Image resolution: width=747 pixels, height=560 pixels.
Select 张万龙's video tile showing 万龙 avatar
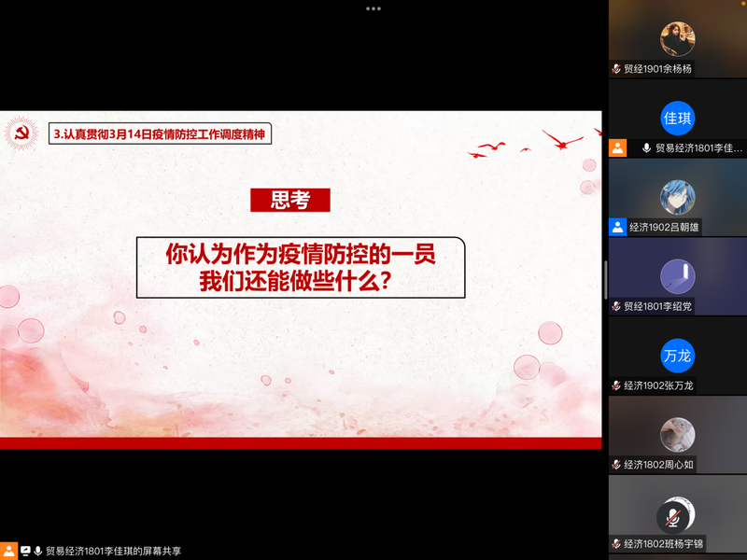677,353
